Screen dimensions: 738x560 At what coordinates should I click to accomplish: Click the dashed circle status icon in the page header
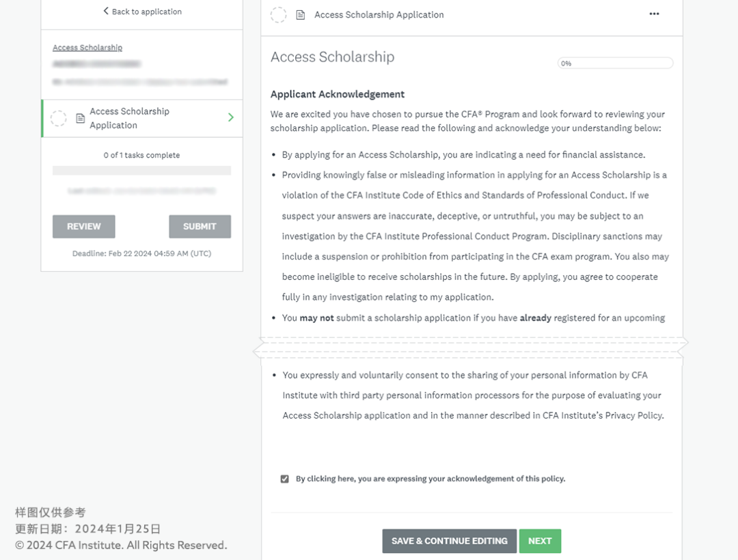(278, 14)
